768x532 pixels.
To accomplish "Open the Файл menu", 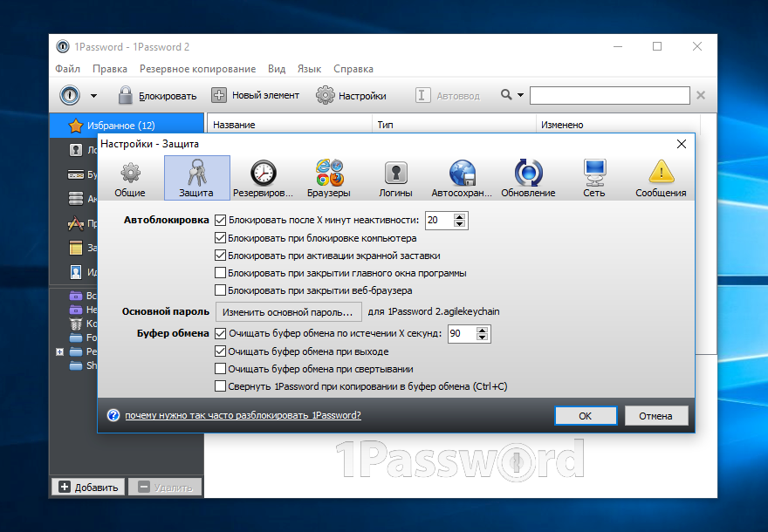I will click(67, 69).
